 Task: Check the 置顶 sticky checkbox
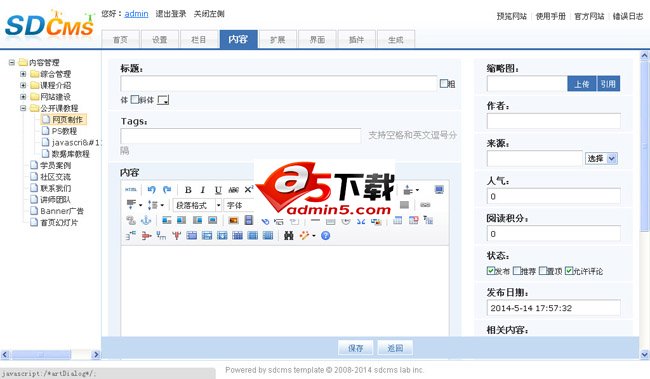click(x=543, y=271)
